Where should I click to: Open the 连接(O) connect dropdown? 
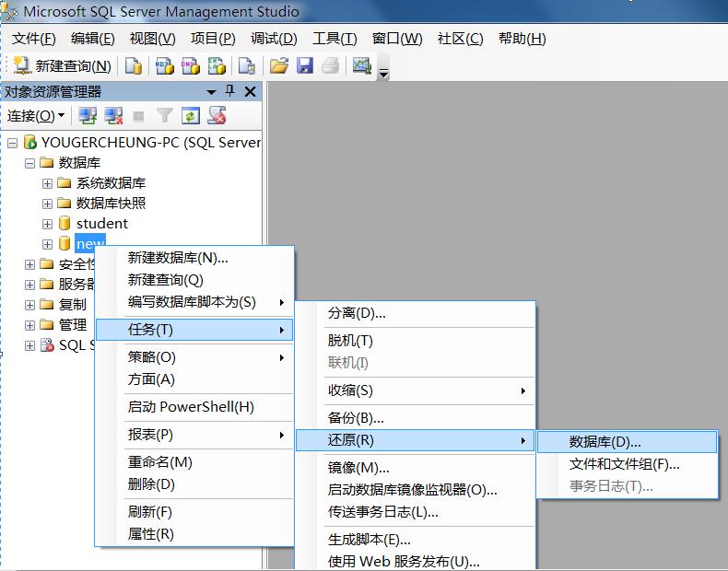tap(36, 115)
